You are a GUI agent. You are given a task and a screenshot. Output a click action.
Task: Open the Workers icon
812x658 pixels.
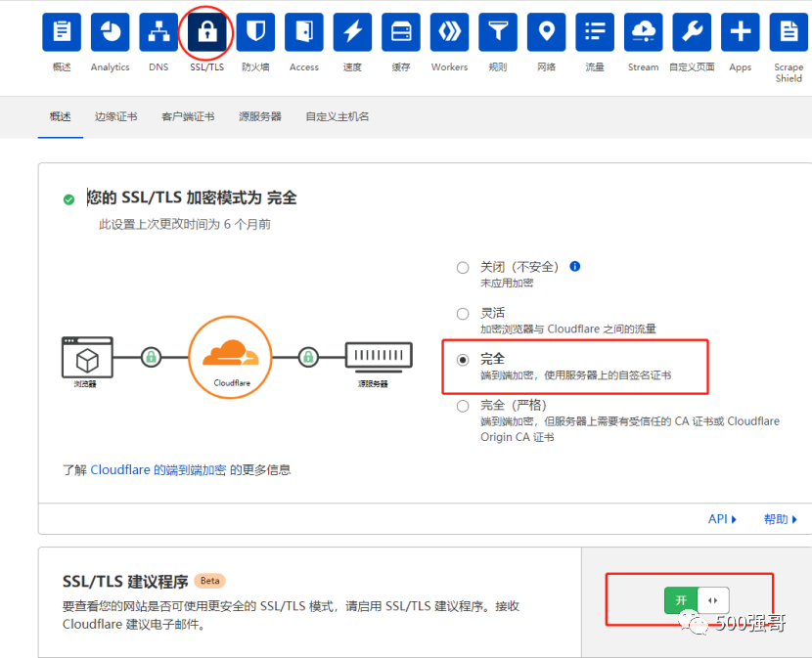coord(449,32)
